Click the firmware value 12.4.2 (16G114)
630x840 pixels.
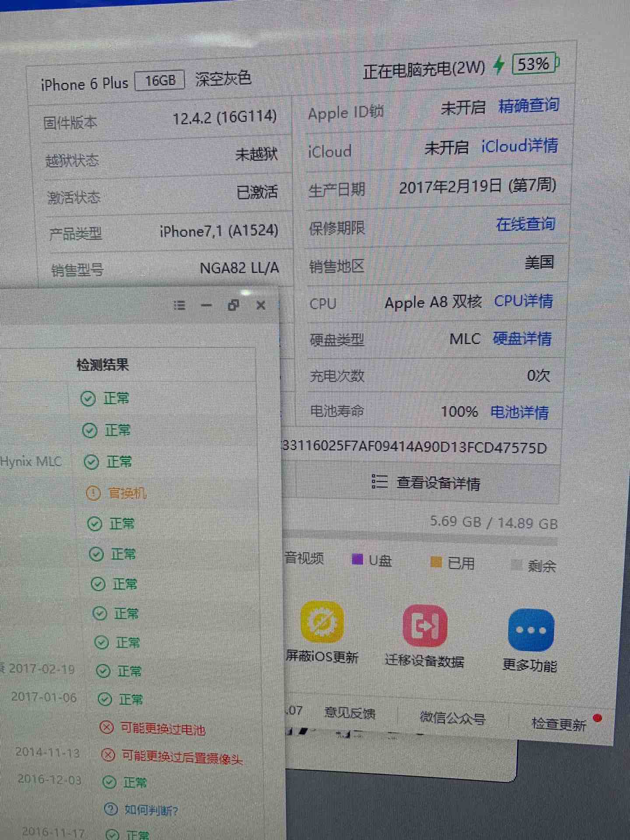[225, 117]
